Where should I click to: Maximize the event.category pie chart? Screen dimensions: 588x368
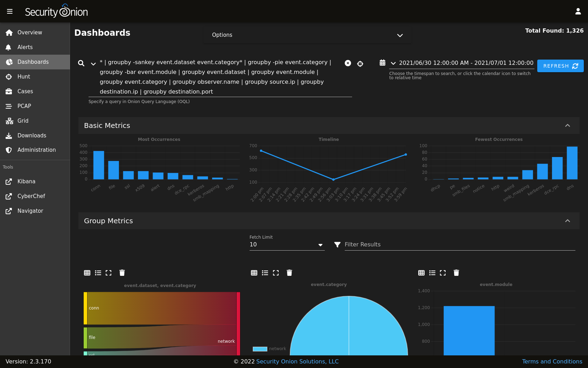[276, 273]
